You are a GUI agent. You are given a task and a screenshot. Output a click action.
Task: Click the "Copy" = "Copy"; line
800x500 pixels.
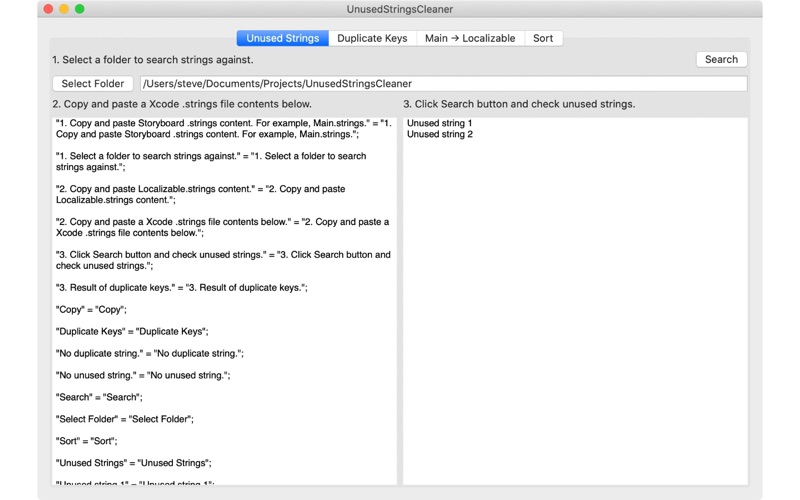click(x=91, y=310)
